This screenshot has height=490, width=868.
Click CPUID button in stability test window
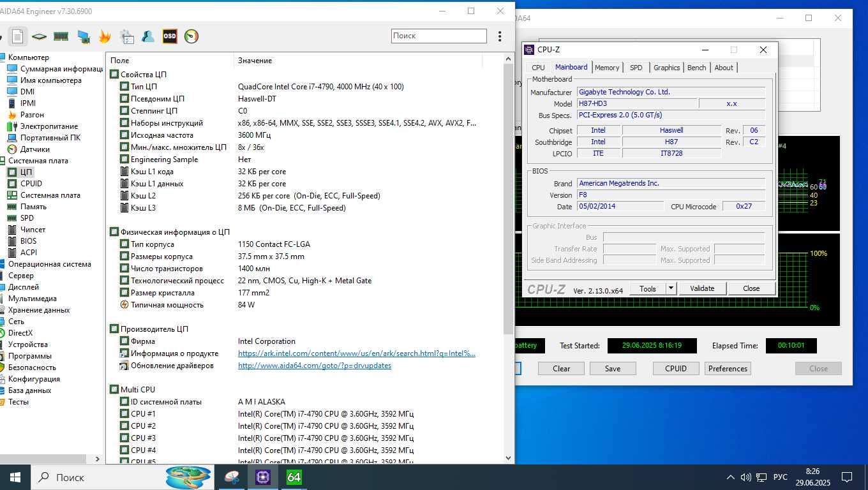pyautogui.click(x=676, y=369)
